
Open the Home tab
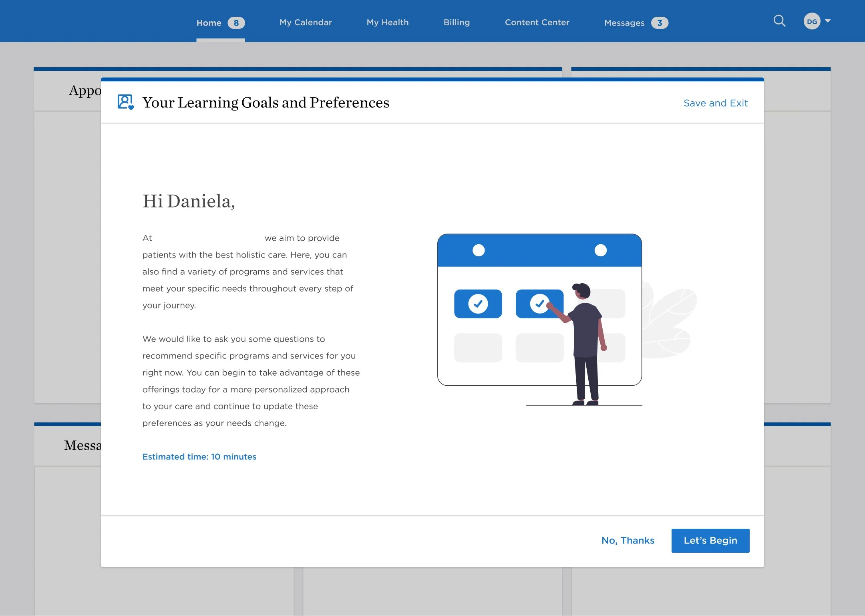tap(209, 23)
